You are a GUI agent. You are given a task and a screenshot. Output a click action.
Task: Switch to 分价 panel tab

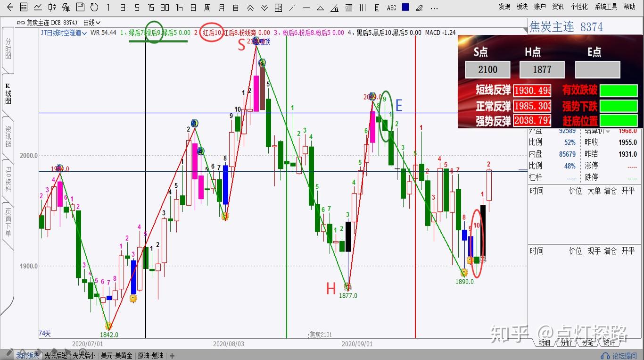point(566,343)
